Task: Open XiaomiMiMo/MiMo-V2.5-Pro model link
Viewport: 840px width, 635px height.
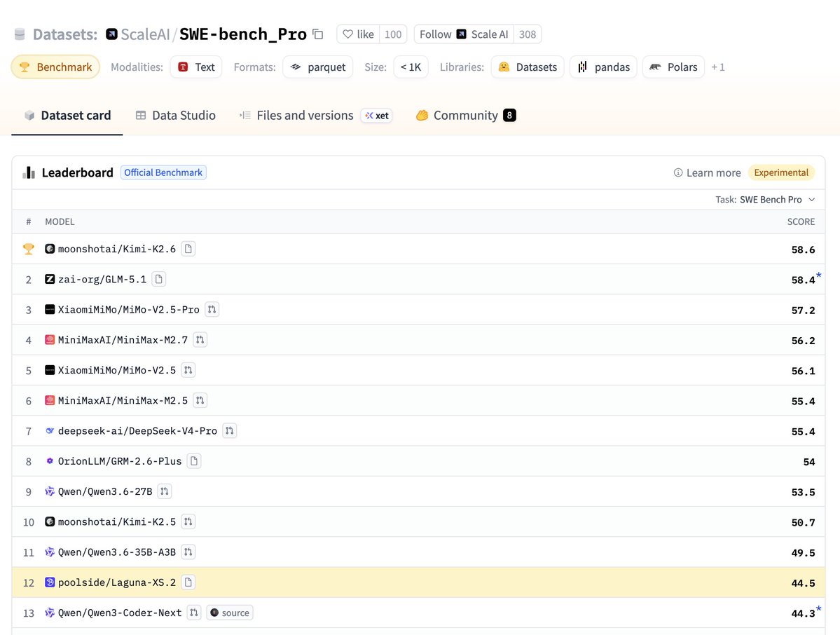Action: [129, 309]
